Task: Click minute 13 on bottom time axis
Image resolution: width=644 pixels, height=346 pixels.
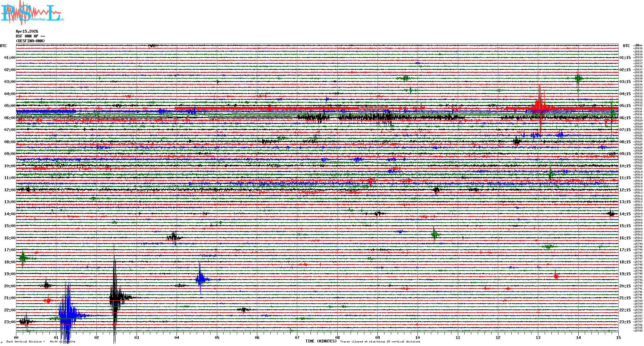Action: (x=538, y=337)
